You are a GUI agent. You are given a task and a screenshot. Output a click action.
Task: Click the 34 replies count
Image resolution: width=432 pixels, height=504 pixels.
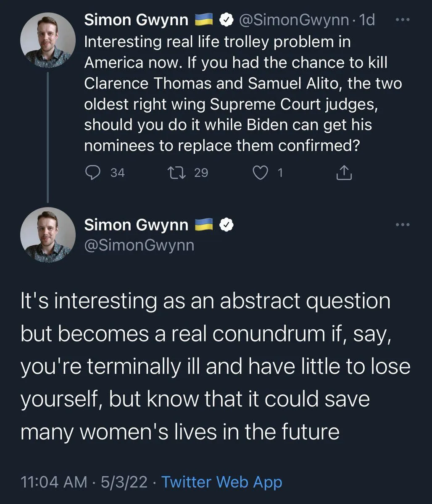click(117, 173)
